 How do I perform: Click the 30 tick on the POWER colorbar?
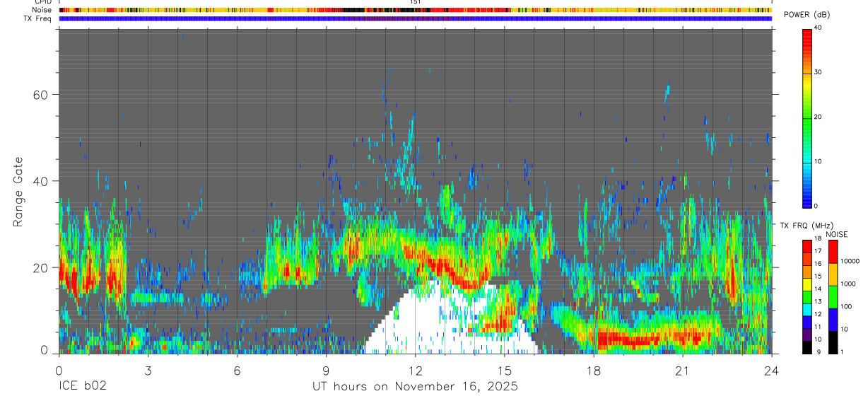817,72
